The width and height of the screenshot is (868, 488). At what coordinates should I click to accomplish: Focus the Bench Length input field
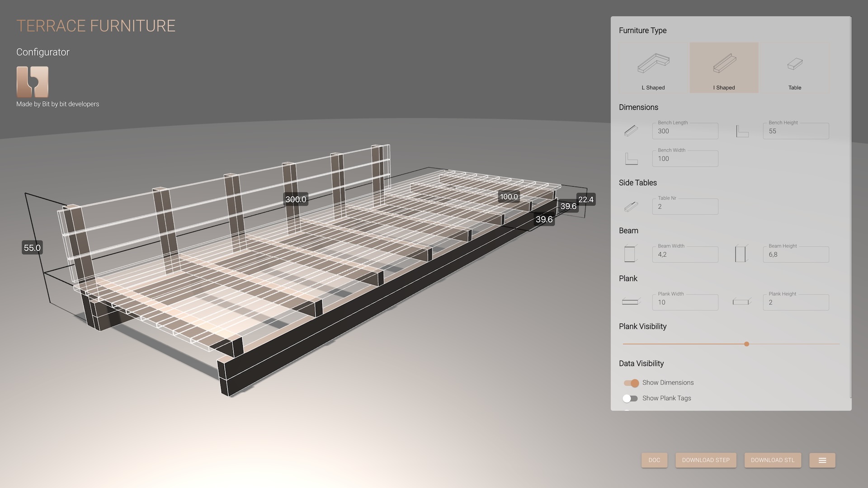click(x=685, y=131)
